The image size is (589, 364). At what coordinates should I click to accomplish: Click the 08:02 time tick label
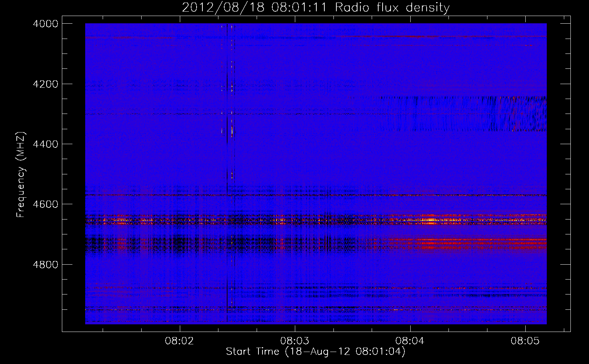coord(179,341)
